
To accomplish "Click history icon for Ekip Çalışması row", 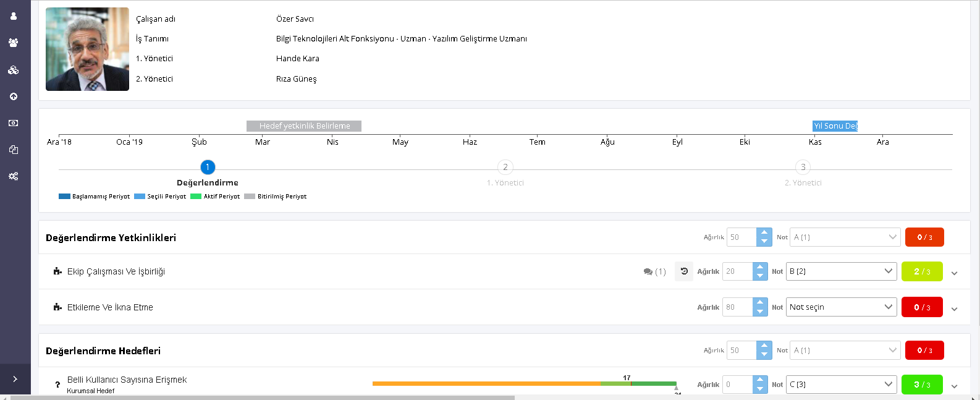I will point(684,271).
